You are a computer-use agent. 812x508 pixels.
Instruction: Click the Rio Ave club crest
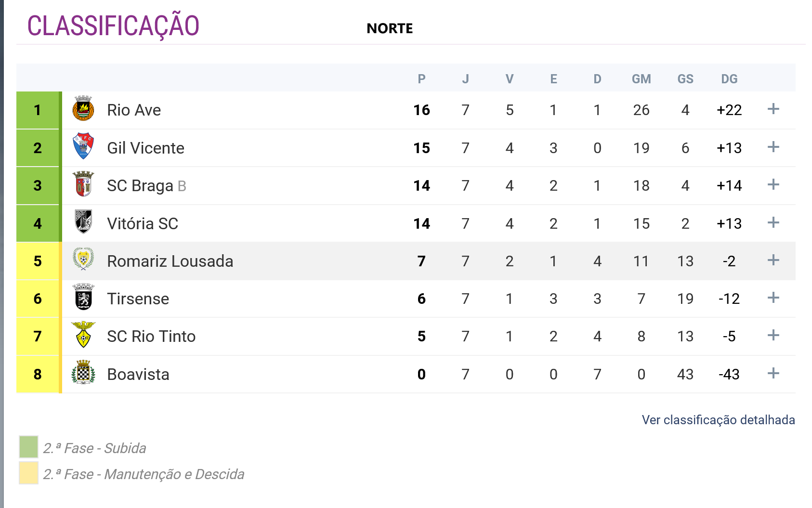coord(83,109)
